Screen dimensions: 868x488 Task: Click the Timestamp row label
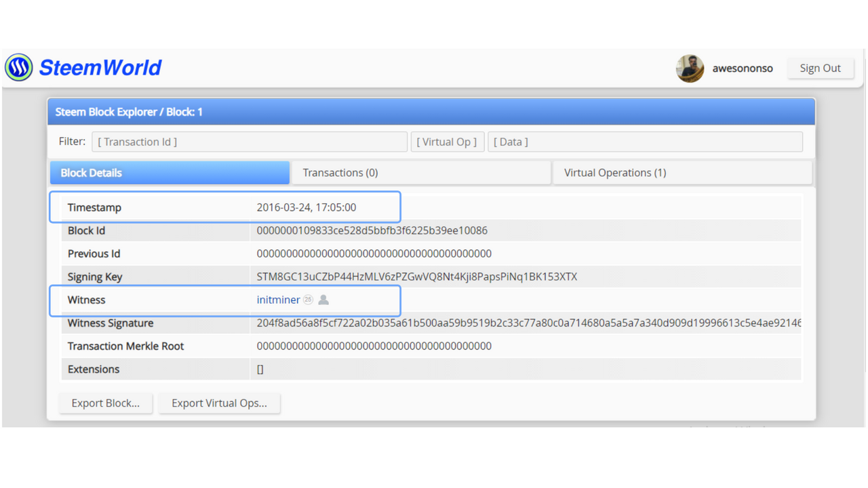94,207
